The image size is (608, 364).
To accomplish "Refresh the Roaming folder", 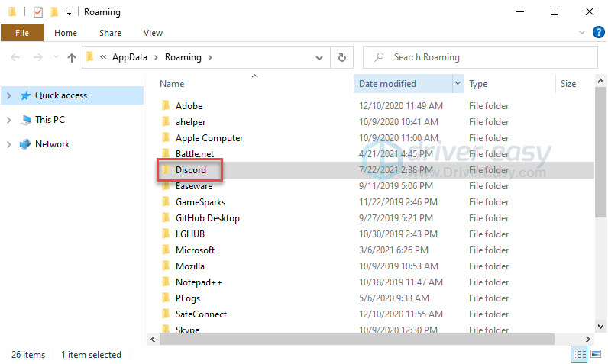I will [x=341, y=58].
